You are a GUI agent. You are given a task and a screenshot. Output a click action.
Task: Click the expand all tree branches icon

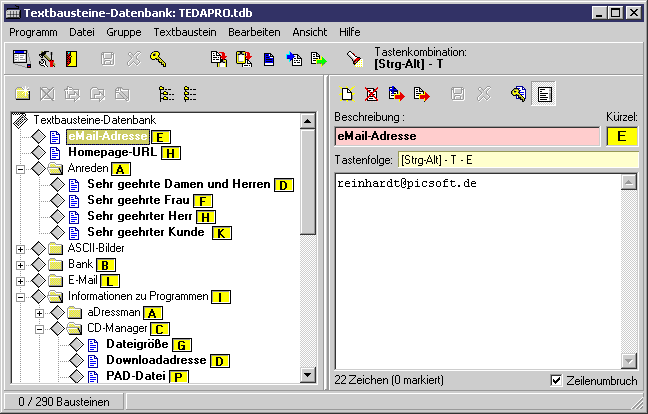pos(166,94)
